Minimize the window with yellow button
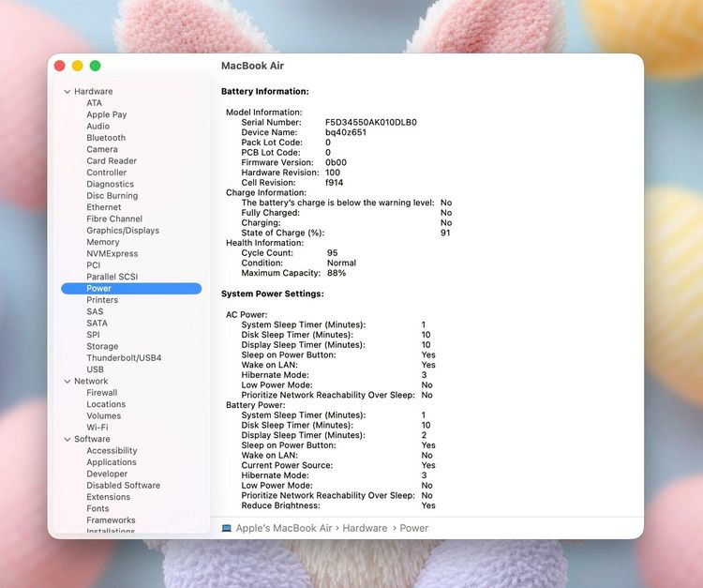This screenshot has width=703, height=588. [x=77, y=66]
